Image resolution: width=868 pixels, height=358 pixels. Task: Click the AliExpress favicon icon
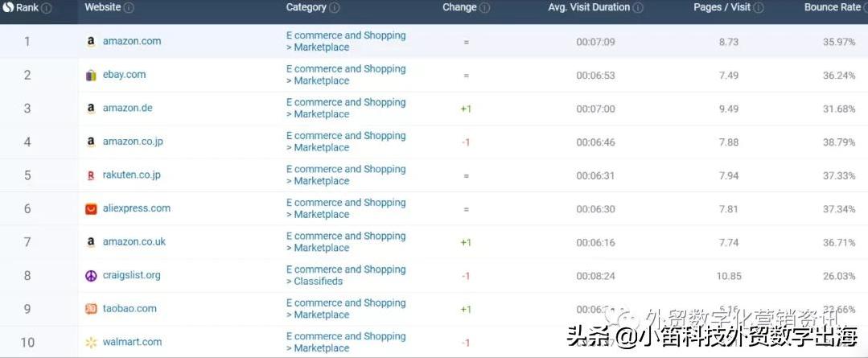tap(91, 208)
